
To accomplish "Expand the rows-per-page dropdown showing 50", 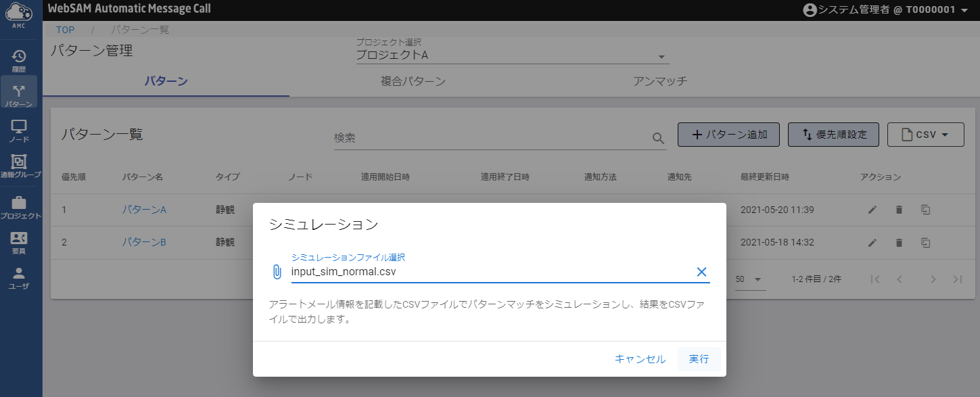I will pos(749,279).
